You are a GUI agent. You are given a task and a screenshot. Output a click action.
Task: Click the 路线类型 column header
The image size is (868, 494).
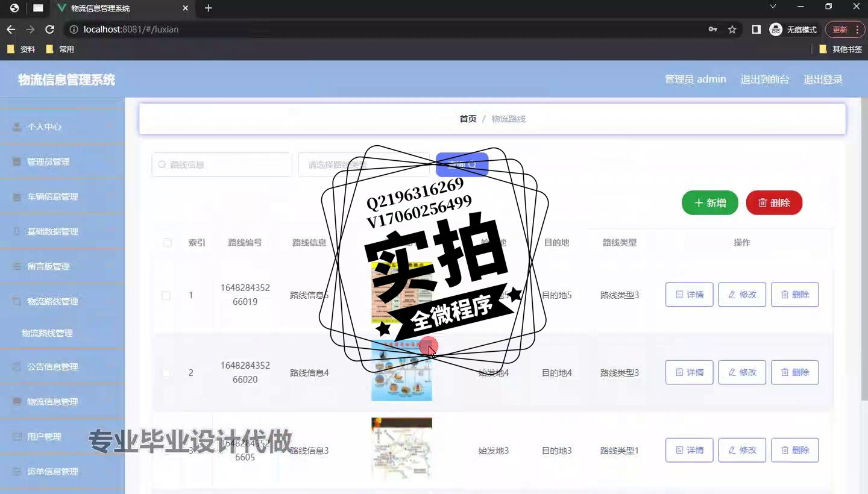620,243
